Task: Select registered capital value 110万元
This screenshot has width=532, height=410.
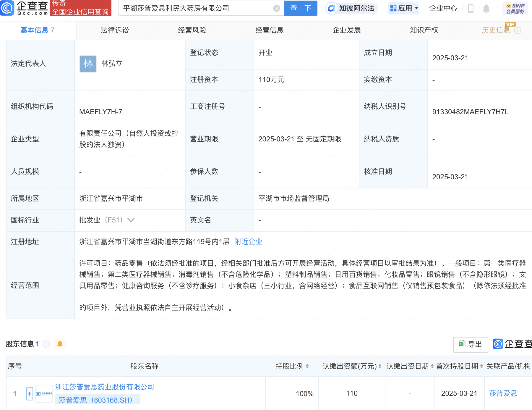Action: point(271,80)
